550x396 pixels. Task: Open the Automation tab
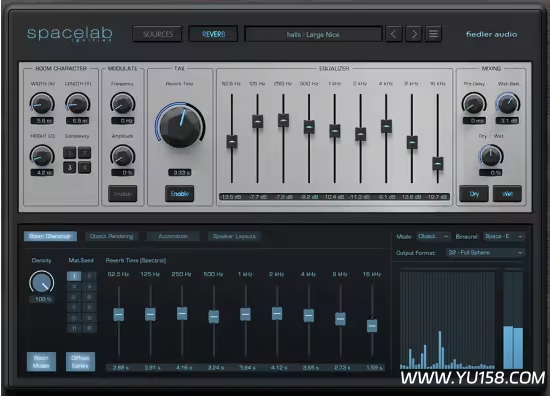tap(173, 236)
